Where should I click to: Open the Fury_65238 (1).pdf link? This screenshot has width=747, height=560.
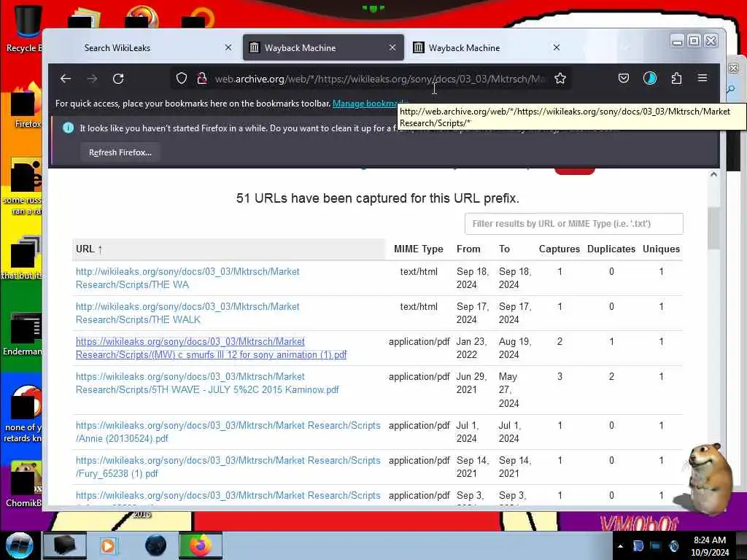[228, 467]
